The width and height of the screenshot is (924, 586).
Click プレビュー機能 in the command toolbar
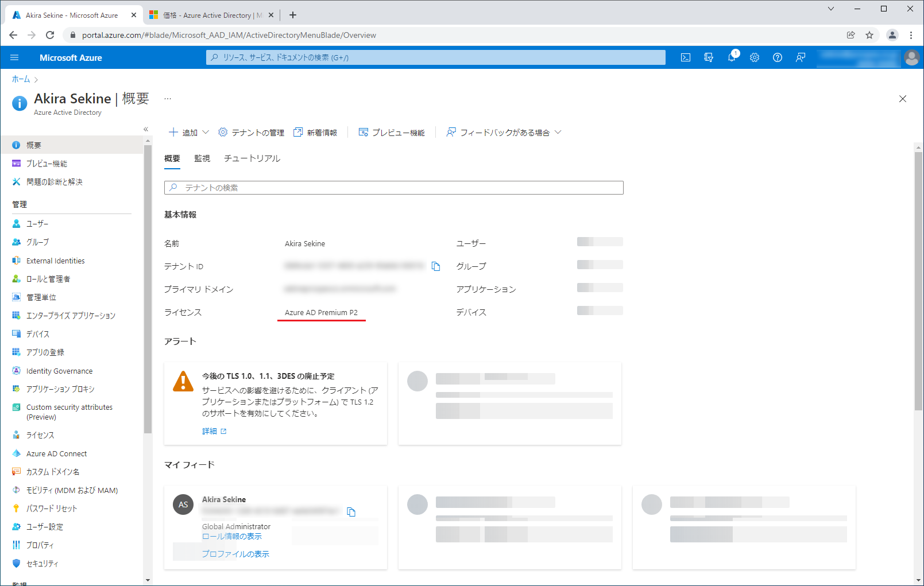point(392,133)
